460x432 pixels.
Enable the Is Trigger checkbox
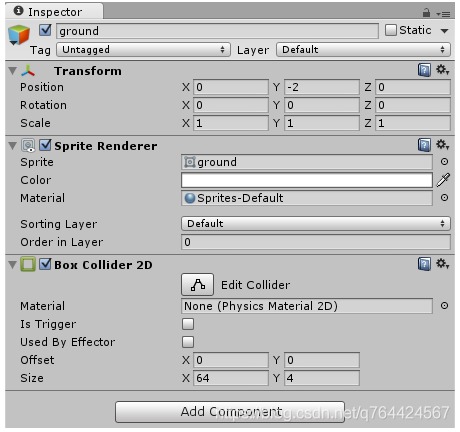pos(188,324)
